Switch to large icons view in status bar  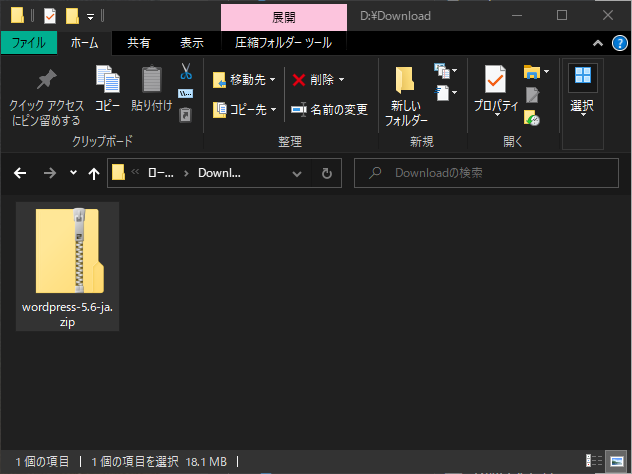[617, 461]
